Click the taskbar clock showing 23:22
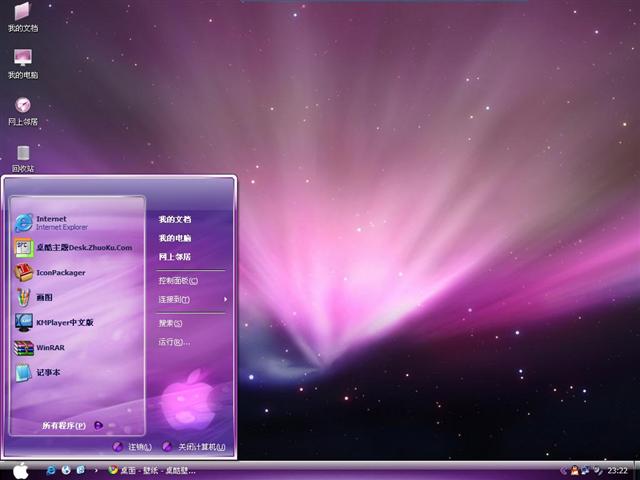Screen dimensions: 640x480 click(618, 470)
